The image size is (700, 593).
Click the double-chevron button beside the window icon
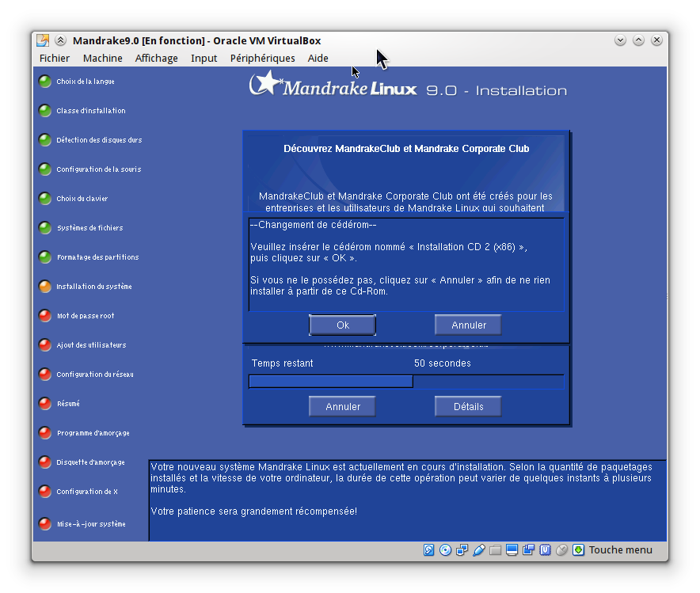[x=61, y=40]
